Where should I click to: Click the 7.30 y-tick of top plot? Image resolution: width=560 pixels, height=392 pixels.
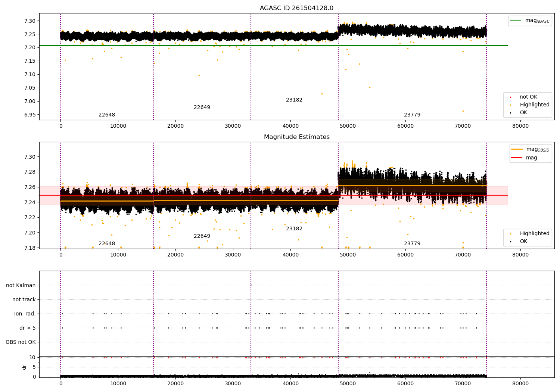point(29,21)
